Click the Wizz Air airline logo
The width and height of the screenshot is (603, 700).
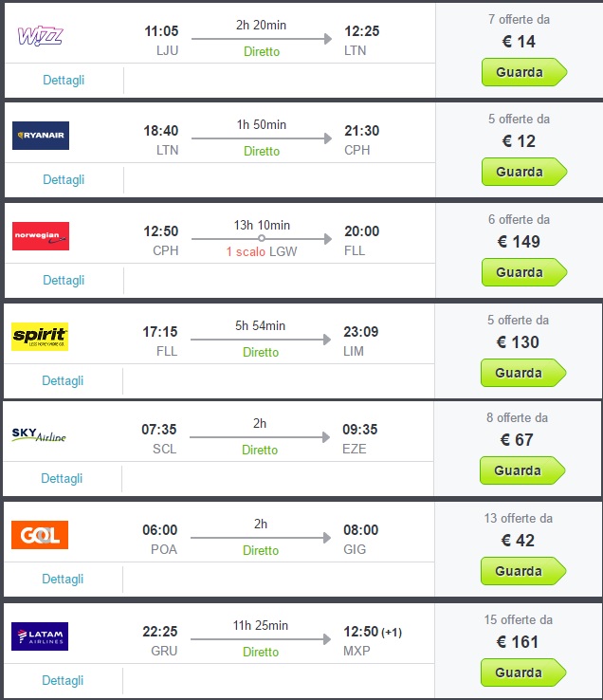point(40,36)
